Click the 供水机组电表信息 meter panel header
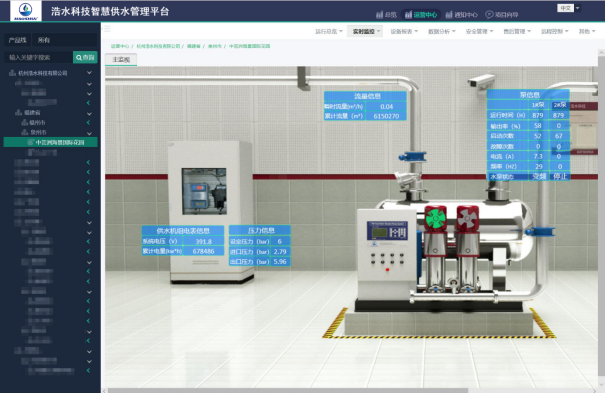The image size is (605, 394). 183,231
